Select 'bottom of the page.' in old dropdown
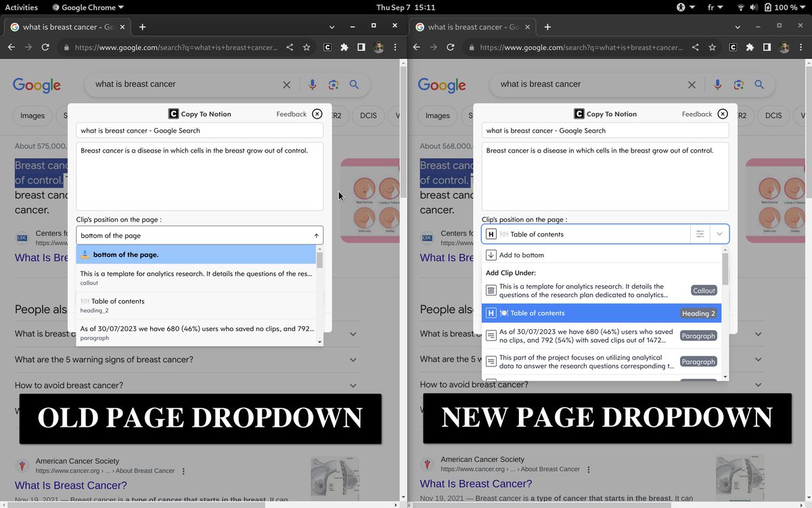Image resolution: width=812 pixels, height=508 pixels. tap(196, 255)
